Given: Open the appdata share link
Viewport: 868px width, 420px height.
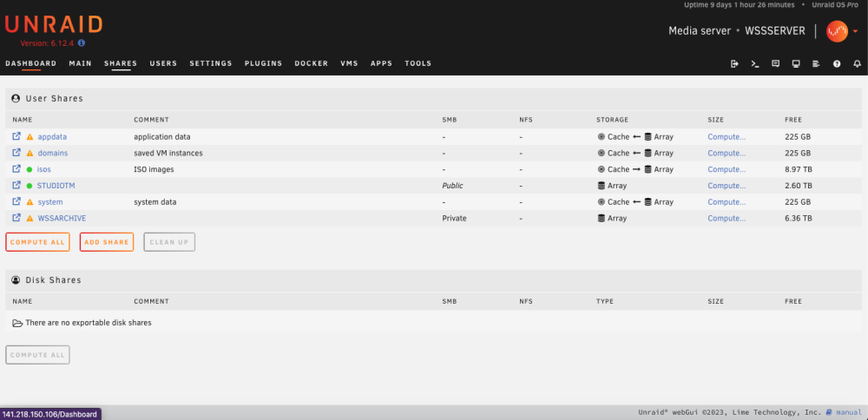Looking at the screenshot, I should click(52, 137).
